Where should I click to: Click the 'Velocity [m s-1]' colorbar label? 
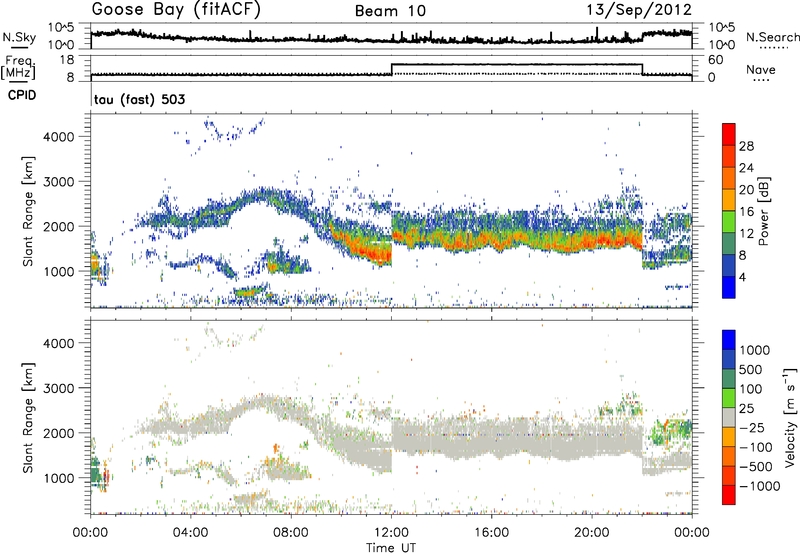tap(790, 417)
